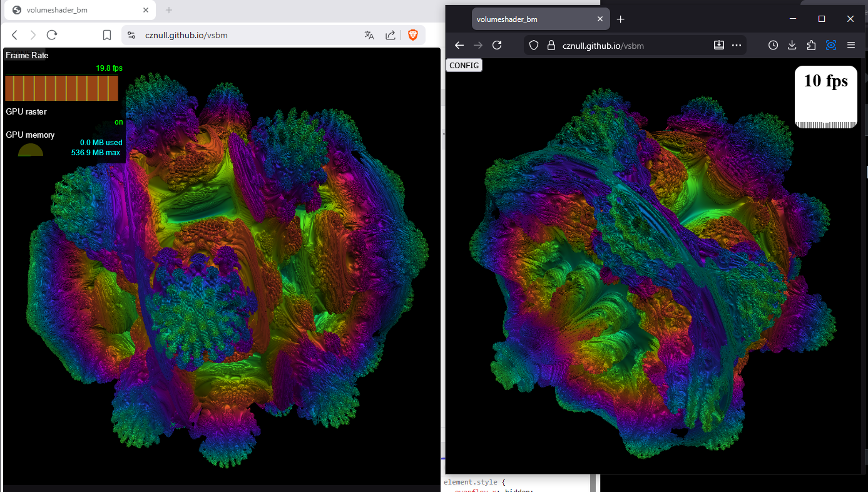This screenshot has height=492, width=868.
Task: Open the tracking protection shield in Firefox
Action: [534, 45]
